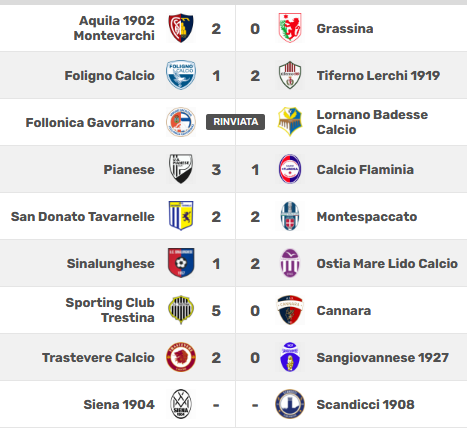Click the RINVIATA status badge
This screenshot has height=435, width=467.
pos(235,122)
